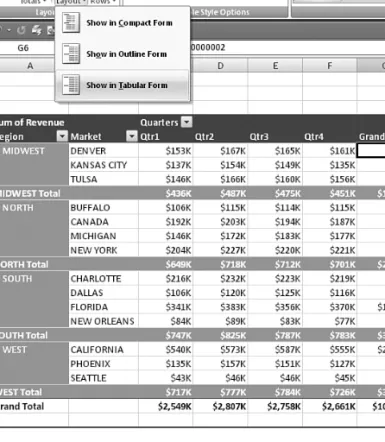Select the DENVER market cell
The height and width of the screenshot is (442, 385).
tap(103, 151)
